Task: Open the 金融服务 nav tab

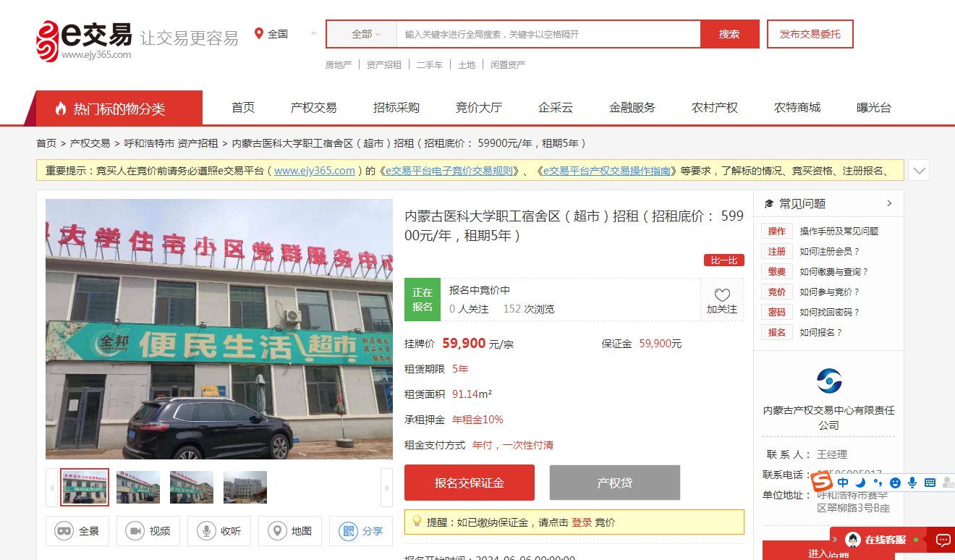Action: tap(632, 108)
